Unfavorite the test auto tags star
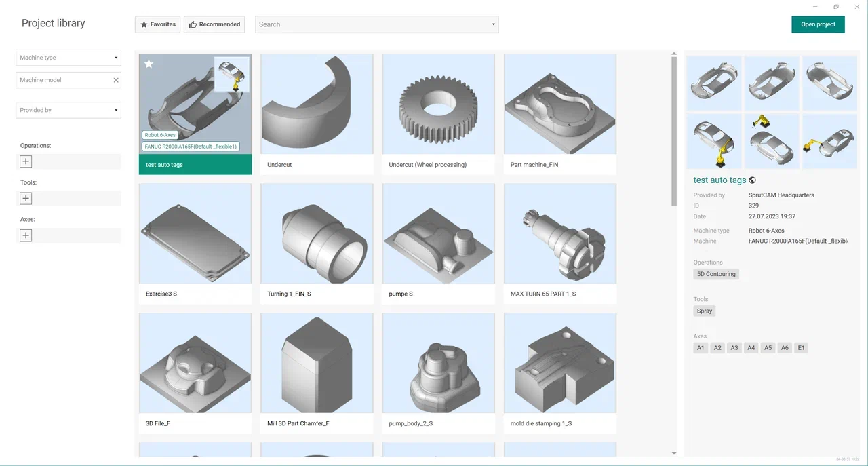 point(149,64)
